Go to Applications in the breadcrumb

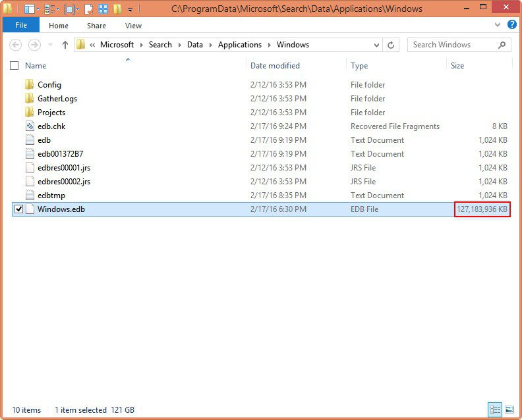pos(240,45)
